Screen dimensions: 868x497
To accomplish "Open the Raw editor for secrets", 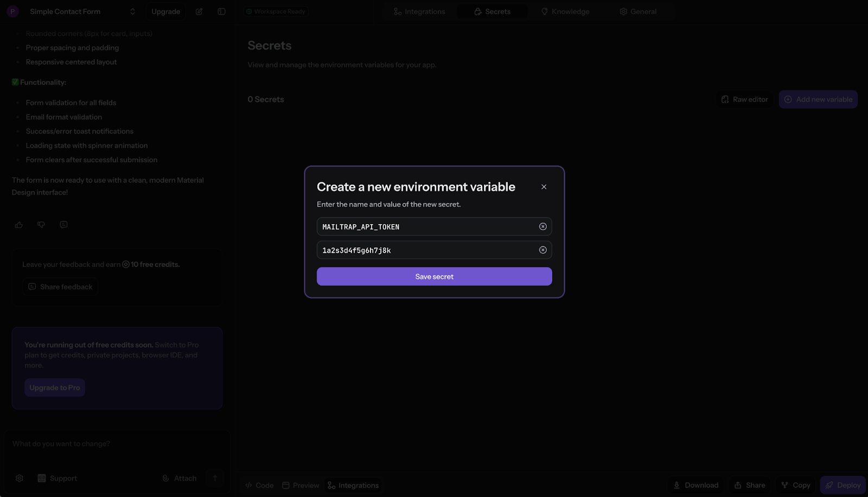I will click(744, 99).
